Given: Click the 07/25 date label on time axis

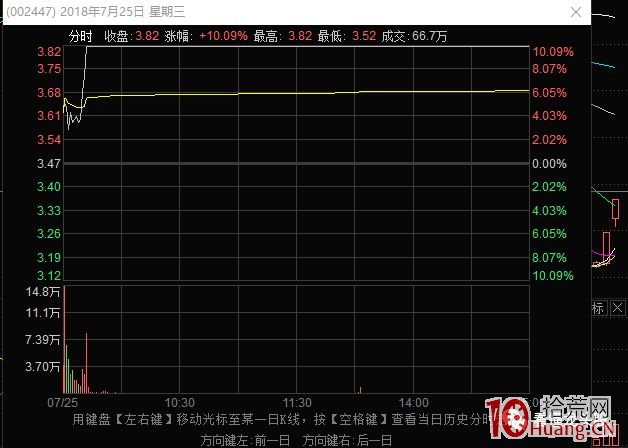Looking at the screenshot, I should point(62,402).
